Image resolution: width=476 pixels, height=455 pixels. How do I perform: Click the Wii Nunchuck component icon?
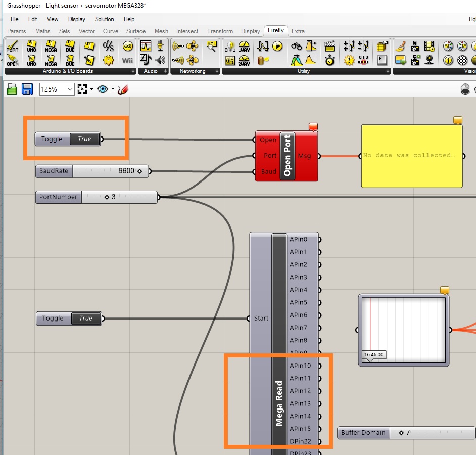click(127, 60)
